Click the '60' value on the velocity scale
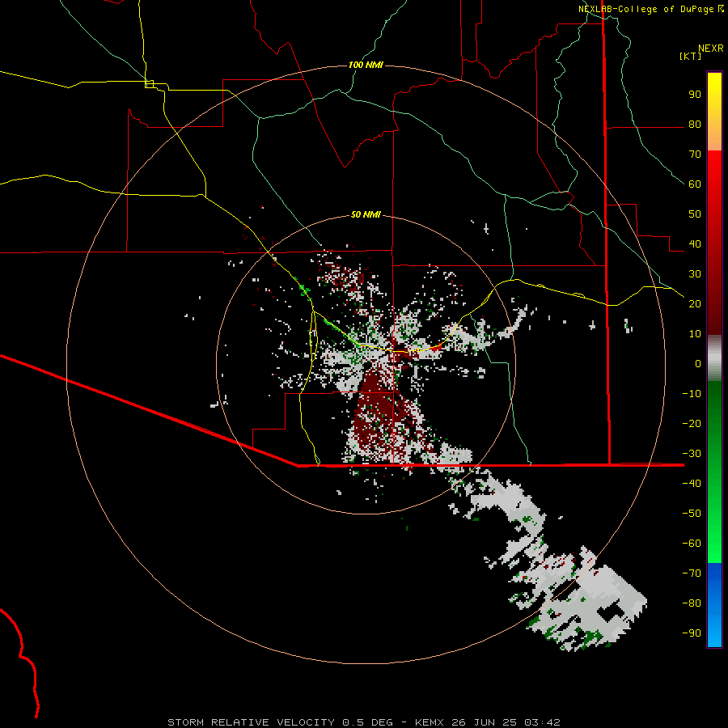 click(x=695, y=184)
